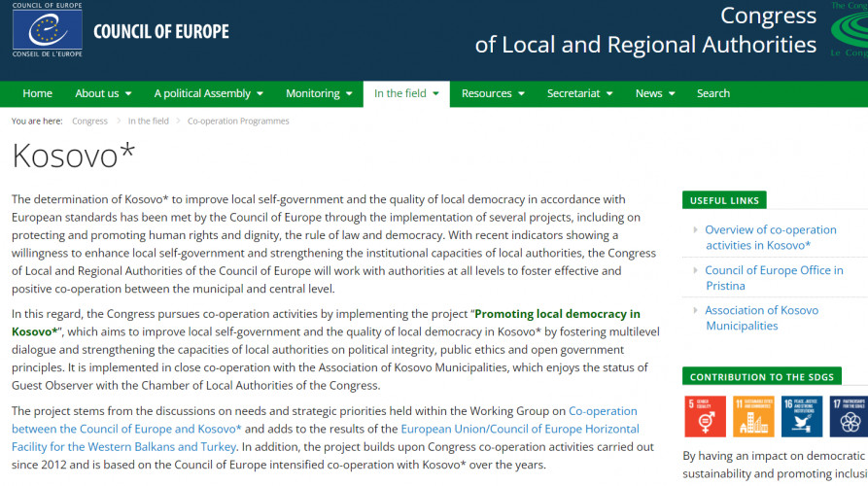The width and height of the screenshot is (868, 486).
Task: Expand the A political Assembly menu
Action: coord(208,93)
